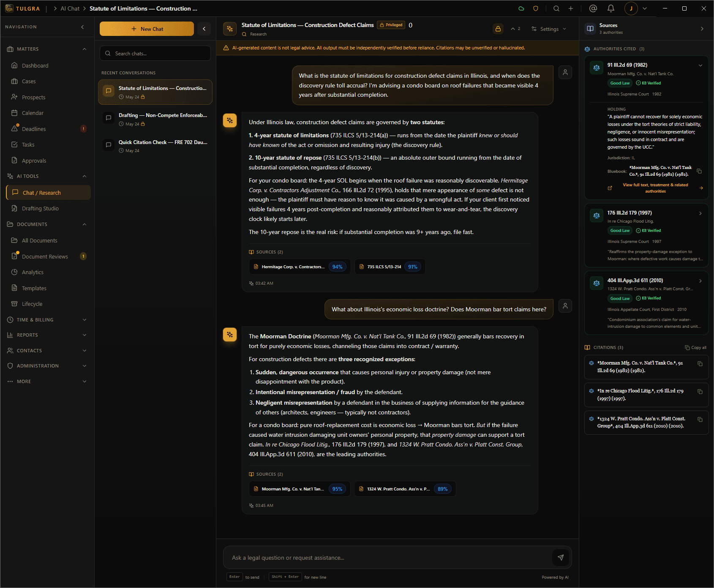
Task: Click the plus icon in title bar
Action: [x=571, y=8]
